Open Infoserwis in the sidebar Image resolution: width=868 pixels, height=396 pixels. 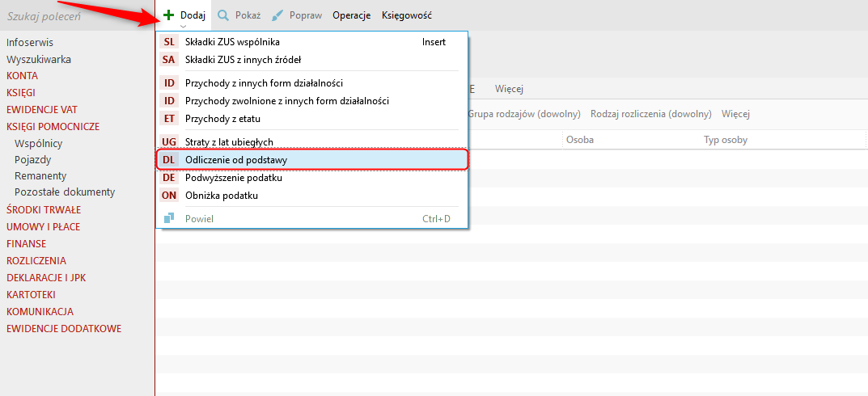[30, 43]
